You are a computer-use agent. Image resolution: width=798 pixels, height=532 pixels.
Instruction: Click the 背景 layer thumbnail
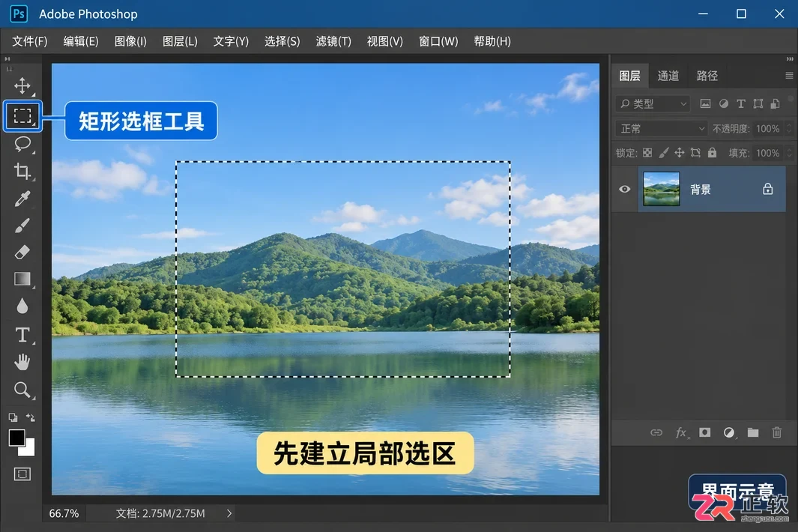click(x=661, y=189)
